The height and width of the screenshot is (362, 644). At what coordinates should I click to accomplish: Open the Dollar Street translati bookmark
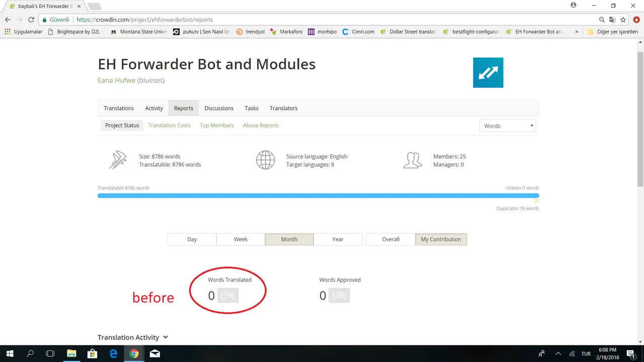pyautogui.click(x=408, y=32)
